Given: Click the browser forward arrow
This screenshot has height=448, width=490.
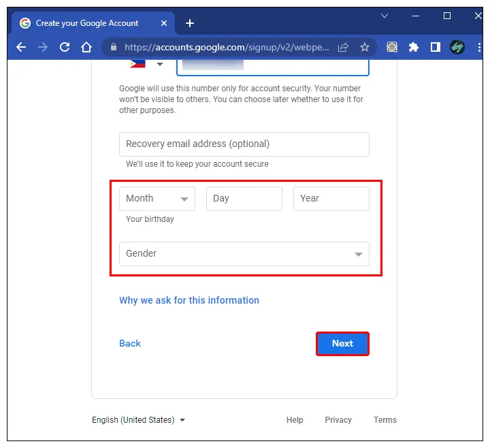Looking at the screenshot, I should [43, 47].
